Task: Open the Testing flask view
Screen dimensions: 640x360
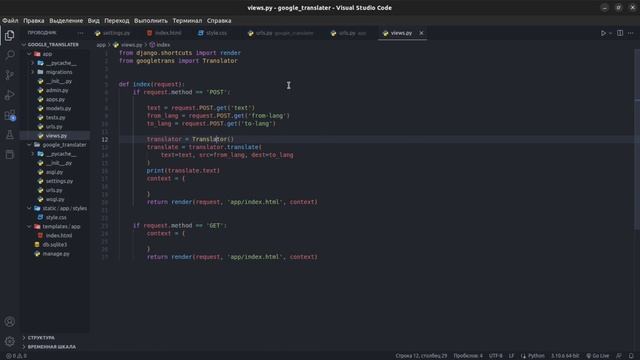Action: (10, 135)
